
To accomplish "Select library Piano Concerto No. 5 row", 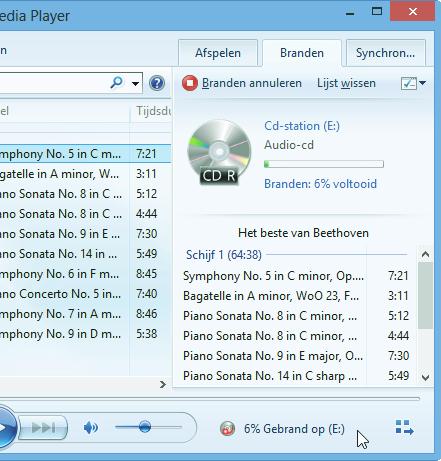I will coord(85,294).
